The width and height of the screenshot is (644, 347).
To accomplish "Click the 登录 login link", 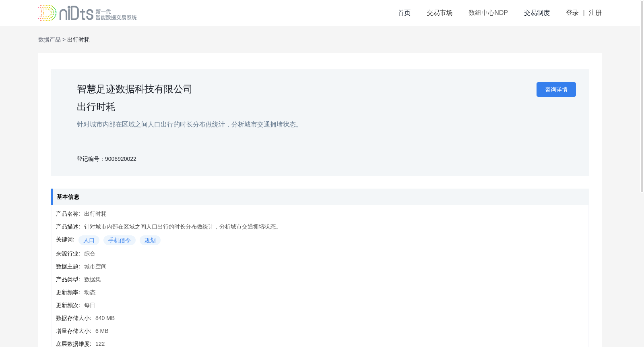I will pyautogui.click(x=572, y=13).
